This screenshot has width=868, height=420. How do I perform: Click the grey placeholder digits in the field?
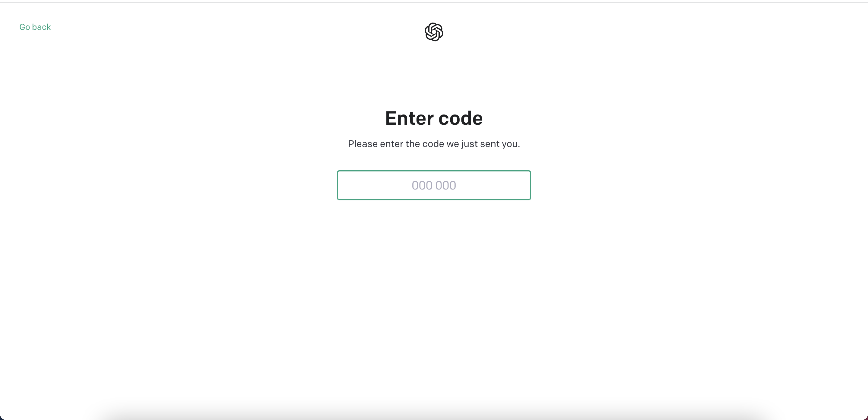pyautogui.click(x=434, y=185)
